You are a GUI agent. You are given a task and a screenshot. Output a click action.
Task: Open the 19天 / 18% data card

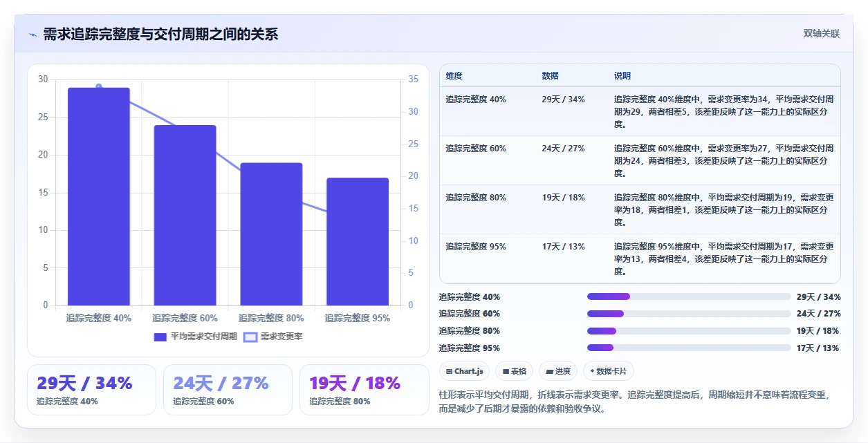pos(364,390)
